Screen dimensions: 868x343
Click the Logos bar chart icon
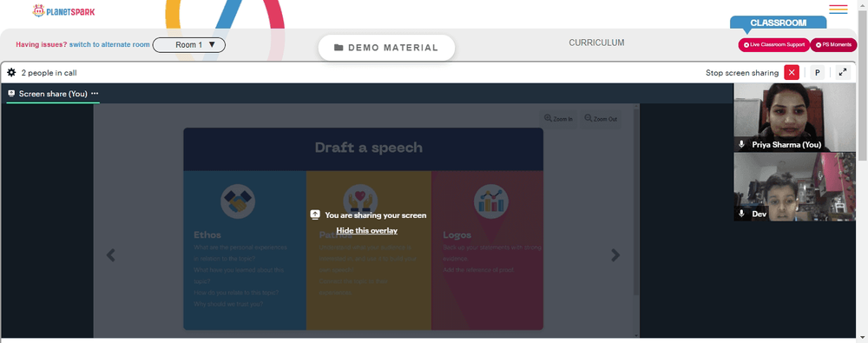click(491, 201)
